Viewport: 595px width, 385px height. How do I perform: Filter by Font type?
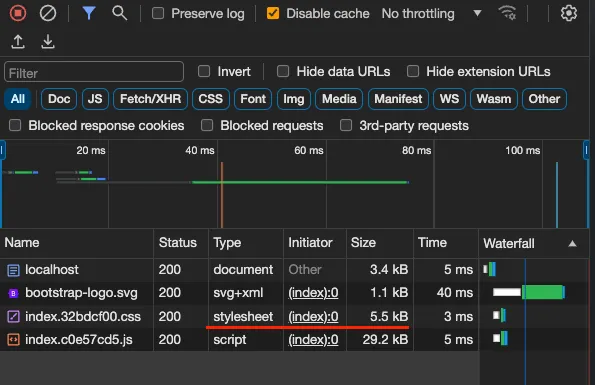click(253, 99)
